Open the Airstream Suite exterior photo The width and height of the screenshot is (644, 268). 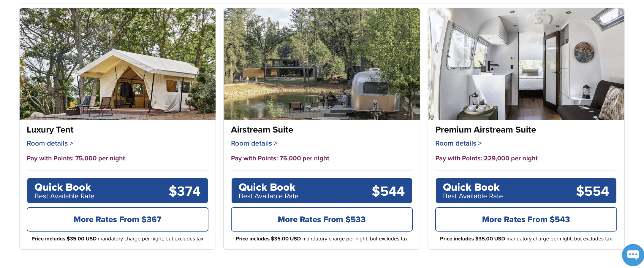[x=322, y=64]
